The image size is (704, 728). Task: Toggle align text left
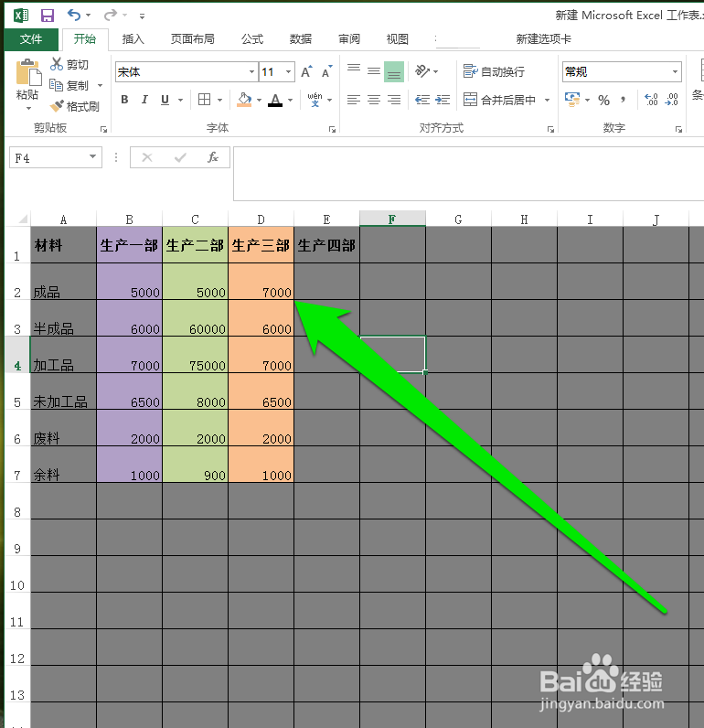[354, 100]
